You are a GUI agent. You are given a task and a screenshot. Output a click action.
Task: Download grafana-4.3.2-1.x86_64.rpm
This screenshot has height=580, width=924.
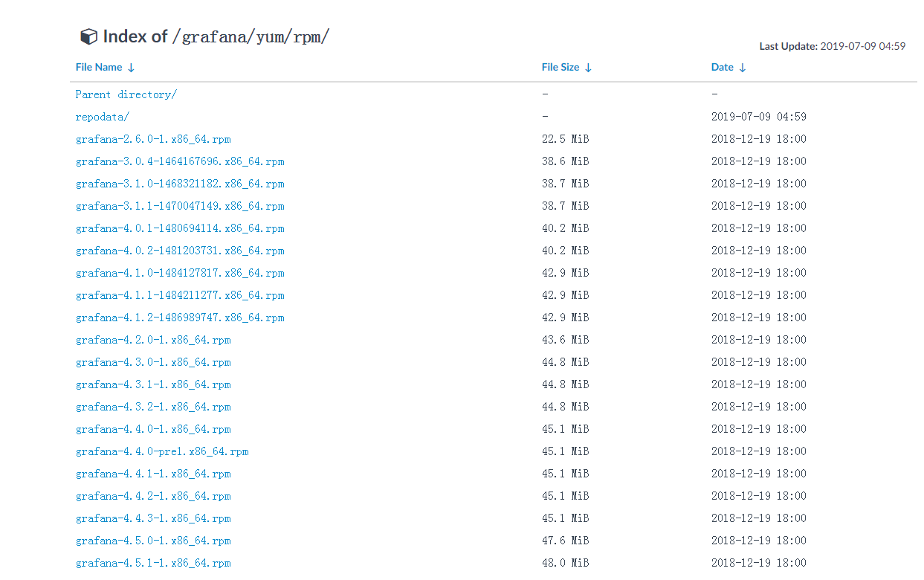[153, 407]
